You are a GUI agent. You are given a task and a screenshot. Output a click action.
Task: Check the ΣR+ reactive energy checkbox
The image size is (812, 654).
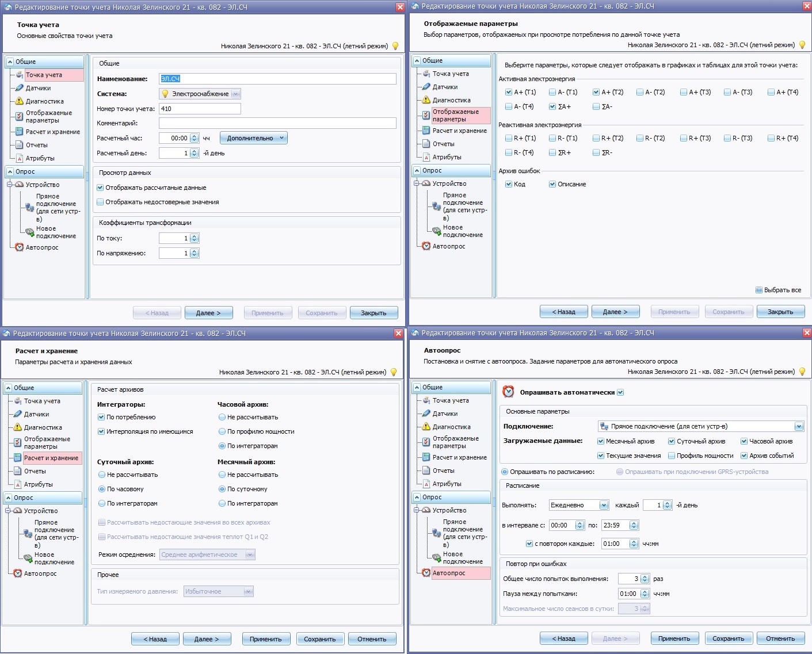click(x=552, y=152)
